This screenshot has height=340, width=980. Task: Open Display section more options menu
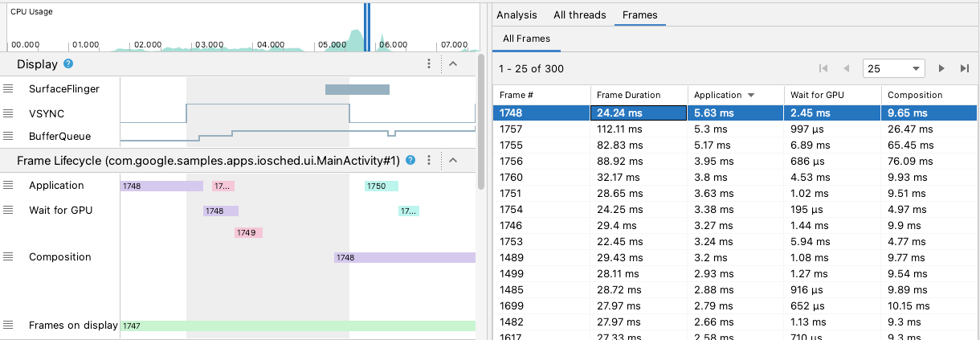coord(429,64)
